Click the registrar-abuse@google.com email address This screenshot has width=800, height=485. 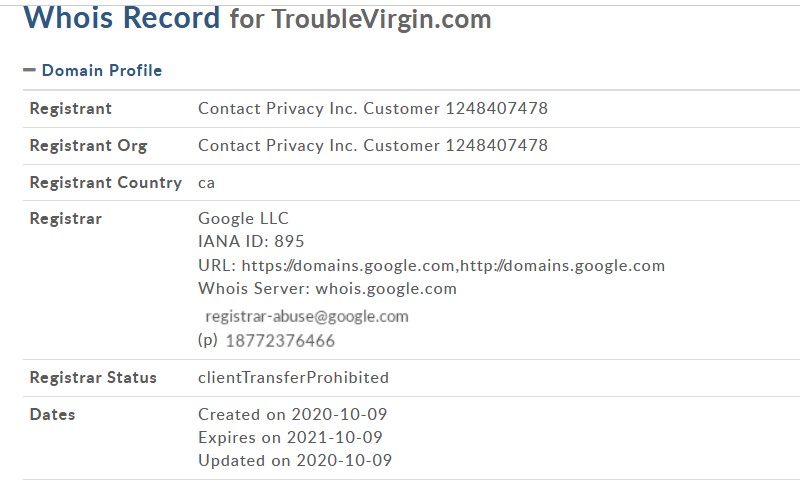307,316
